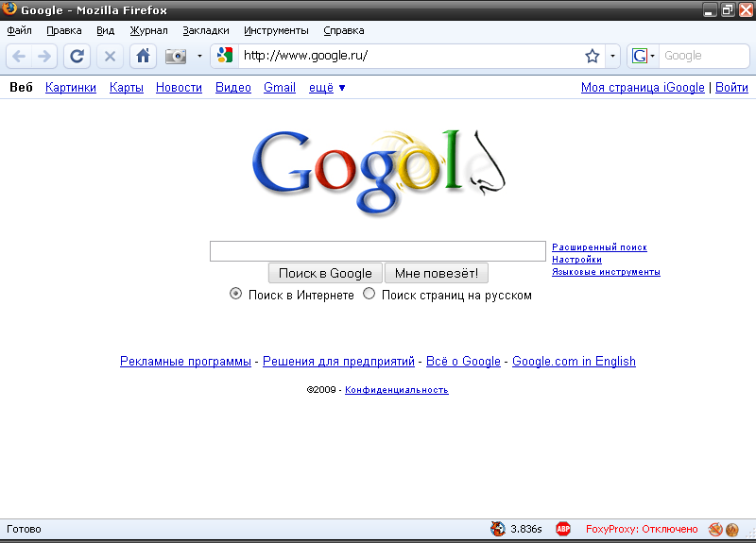Open the address bar history dropdown arrow
This screenshot has width=756, height=543.
612,56
